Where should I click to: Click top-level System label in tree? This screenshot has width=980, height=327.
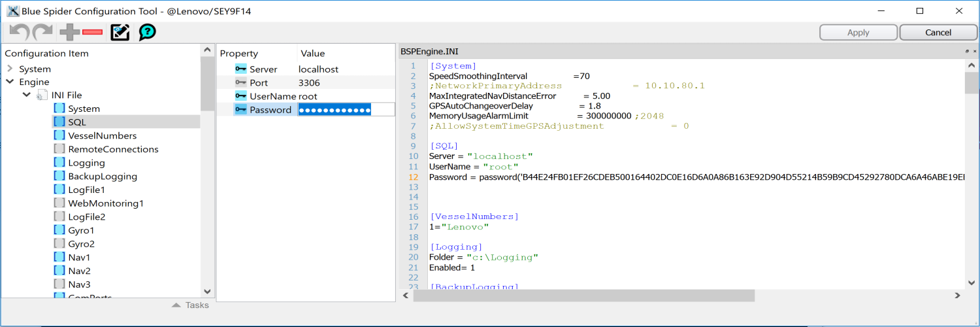click(35, 69)
